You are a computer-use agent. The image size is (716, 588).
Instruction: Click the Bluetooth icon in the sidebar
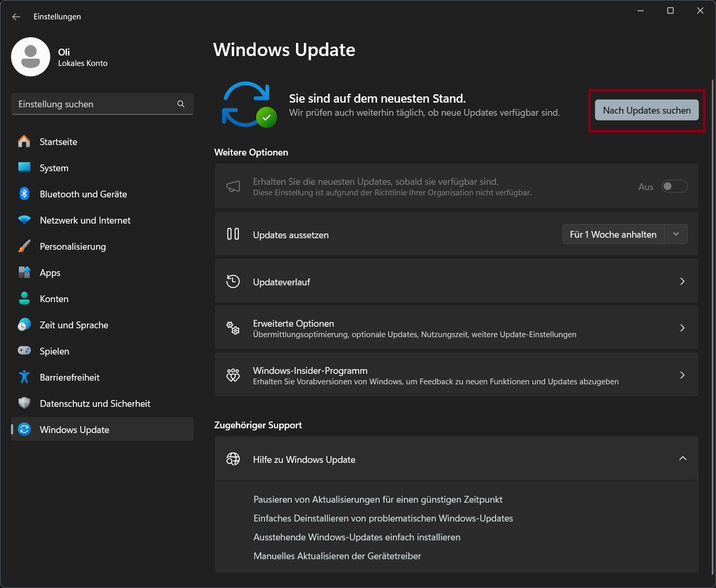pyautogui.click(x=24, y=194)
